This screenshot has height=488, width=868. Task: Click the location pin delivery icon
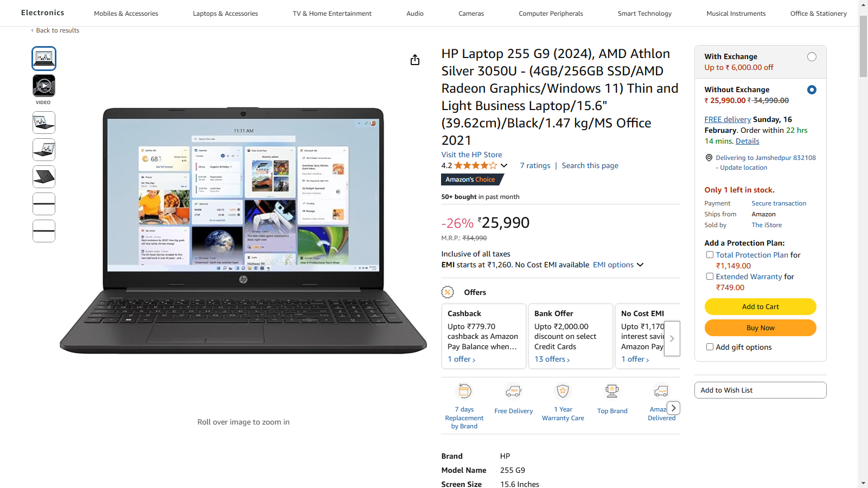point(709,158)
